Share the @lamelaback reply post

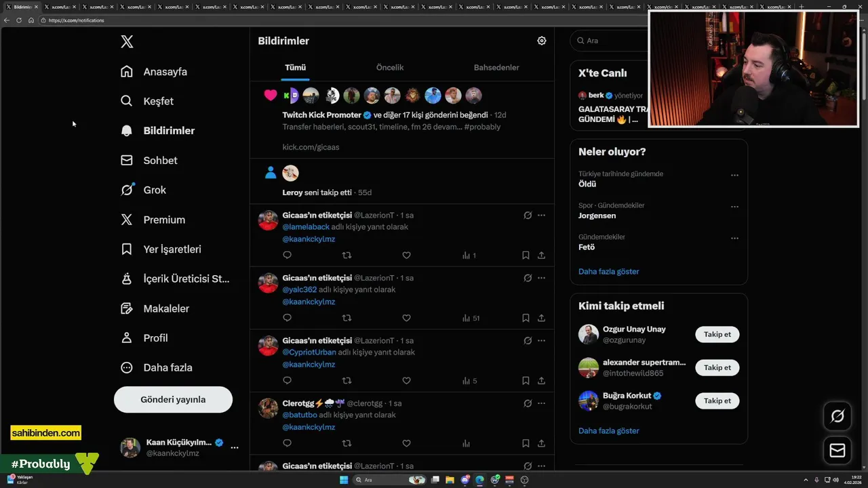point(541,256)
